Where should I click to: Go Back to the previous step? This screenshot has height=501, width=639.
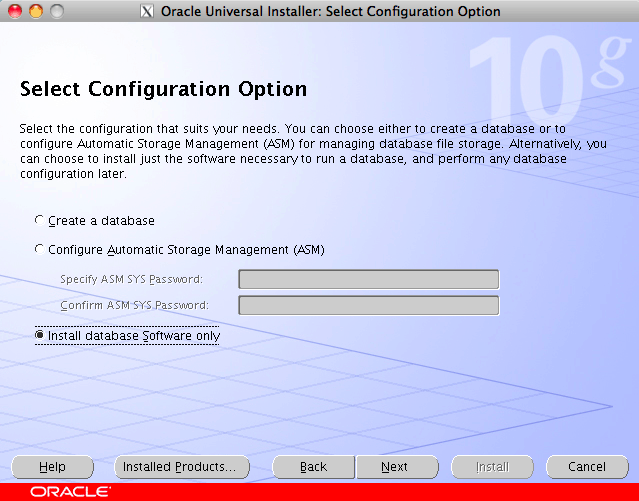click(x=313, y=467)
